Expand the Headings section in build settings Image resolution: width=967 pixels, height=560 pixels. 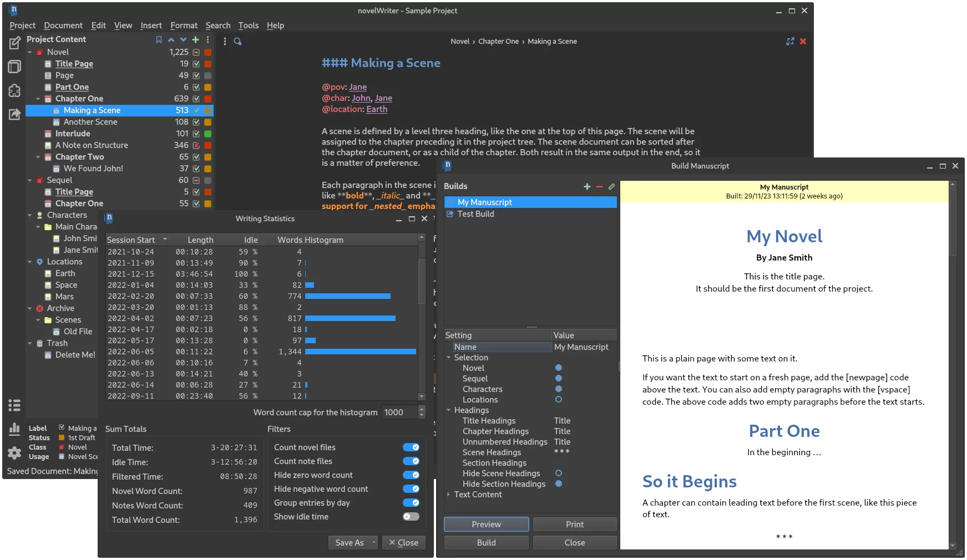coord(449,410)
